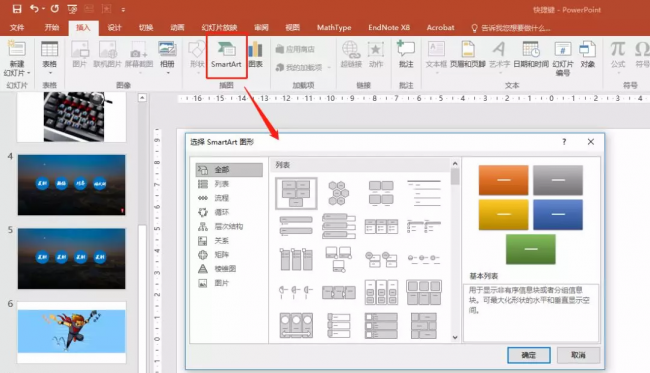Select slide 4 thumbnail
Viewport: 650px width, 373px height.
click(x=71, y=185)
